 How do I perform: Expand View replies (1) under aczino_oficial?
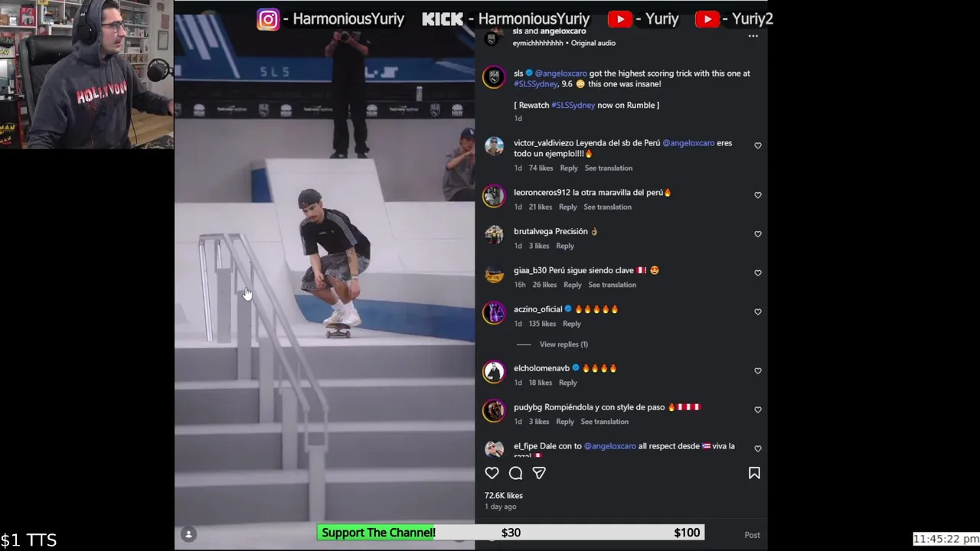click(x=563, y=344)
